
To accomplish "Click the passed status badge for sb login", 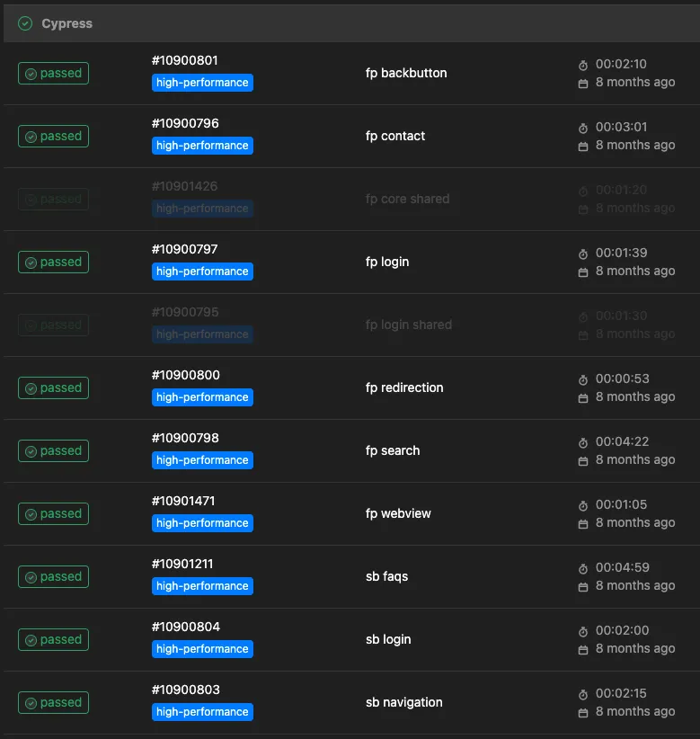I will (x=53, y=639).
